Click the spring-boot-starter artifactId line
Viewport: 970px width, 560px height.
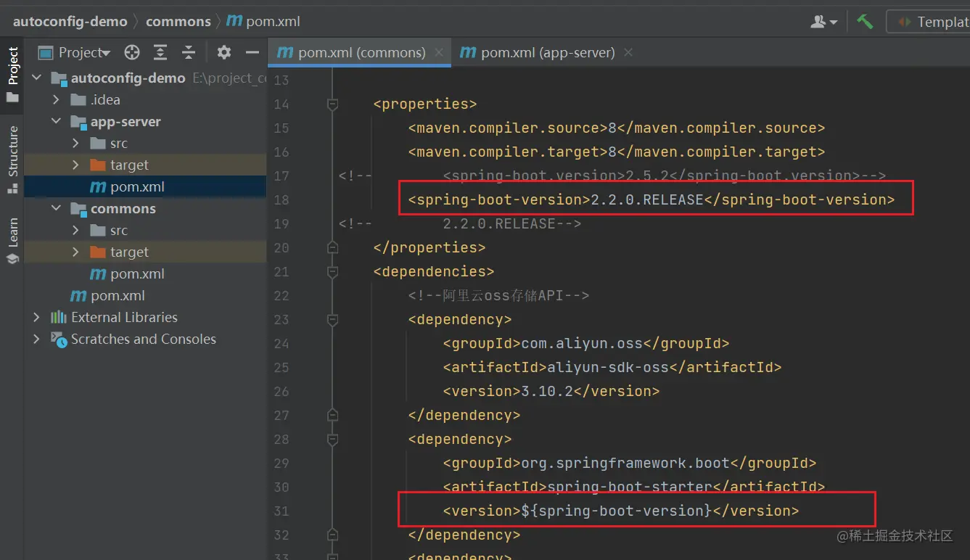(634, 487)
